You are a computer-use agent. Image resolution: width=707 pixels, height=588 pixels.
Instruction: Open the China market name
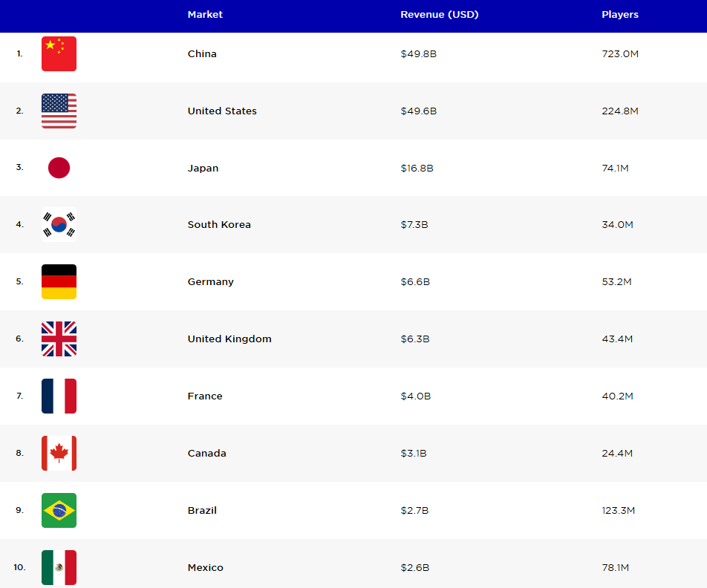[202, 53]
